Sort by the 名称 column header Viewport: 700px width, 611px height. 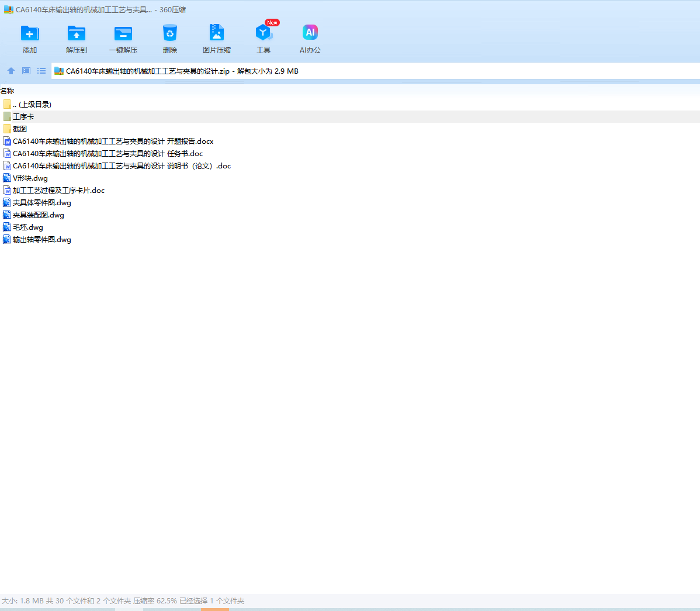coord(7,91)
